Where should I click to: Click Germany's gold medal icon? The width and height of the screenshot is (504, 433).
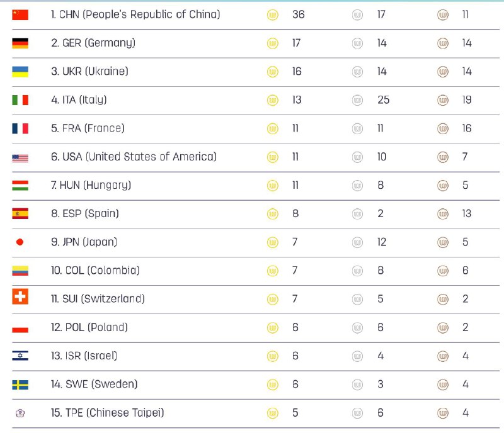tap(273, 43)
